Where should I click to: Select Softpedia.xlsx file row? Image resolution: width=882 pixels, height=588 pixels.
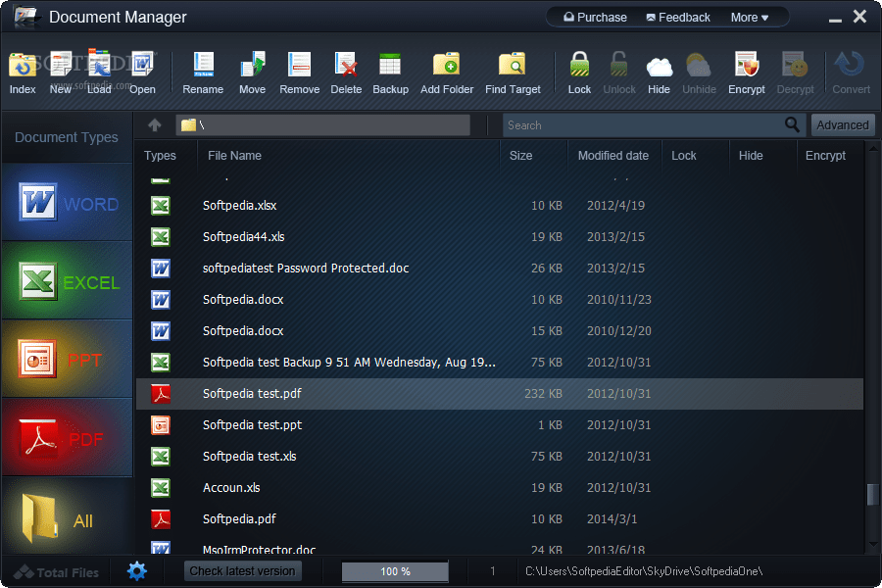pos(500,206)
